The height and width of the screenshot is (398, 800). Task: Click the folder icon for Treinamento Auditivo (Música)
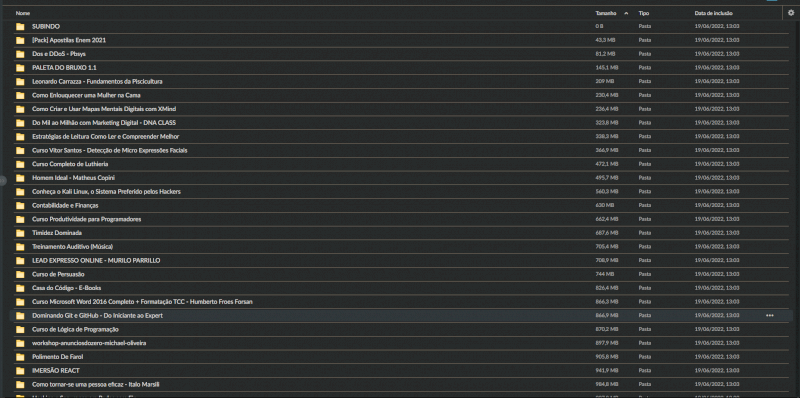20,247
